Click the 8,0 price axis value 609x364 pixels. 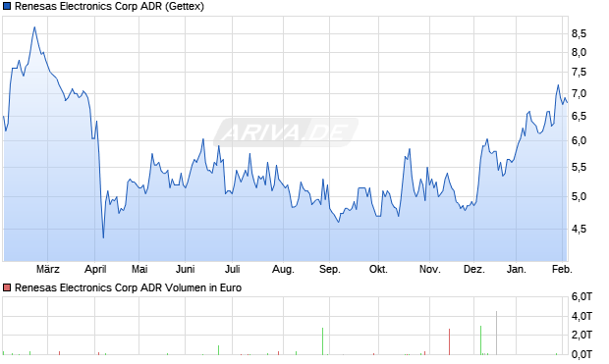(x=579, y=52)
